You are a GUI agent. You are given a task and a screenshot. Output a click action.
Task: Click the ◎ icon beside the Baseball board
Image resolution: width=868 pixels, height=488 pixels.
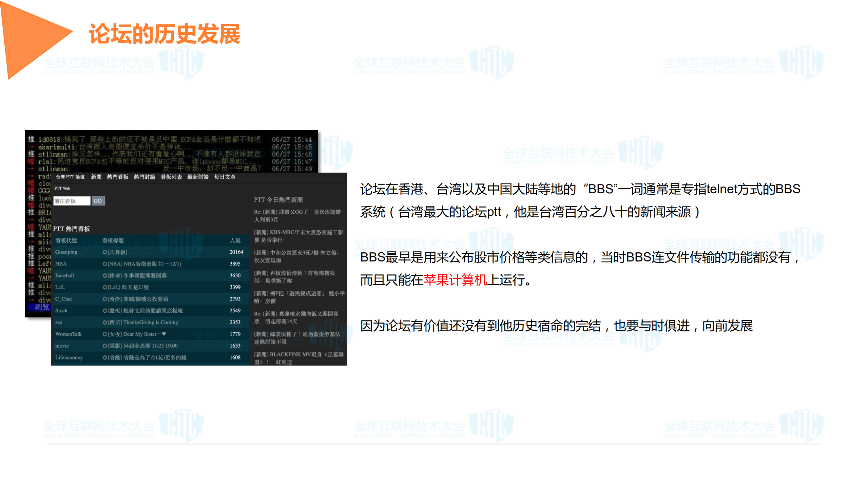104,276
